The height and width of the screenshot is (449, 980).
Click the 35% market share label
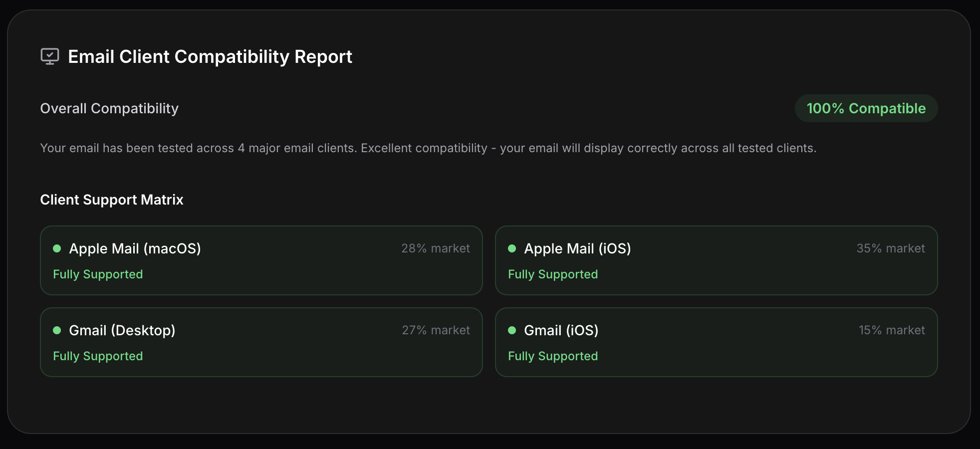[891, 248]
